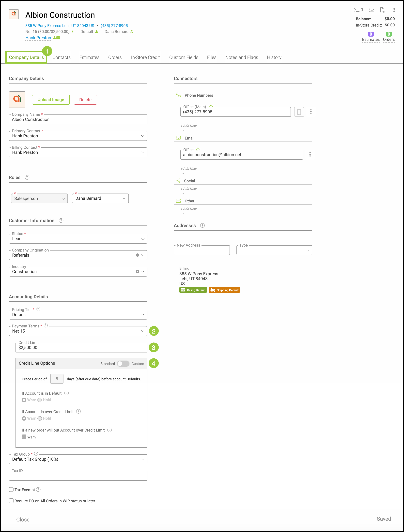
Task: Export company as PDF icon
Action: click(382, 10)
